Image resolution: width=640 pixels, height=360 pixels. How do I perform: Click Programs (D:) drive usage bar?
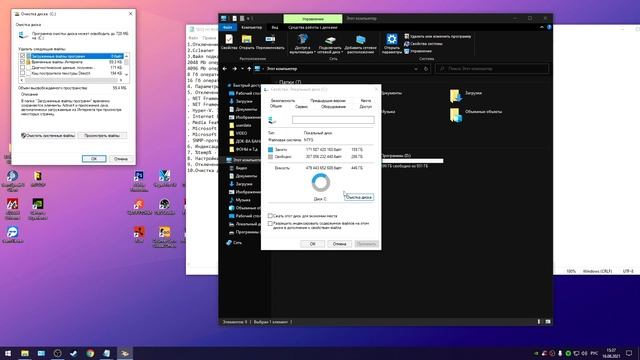(412, 161)
